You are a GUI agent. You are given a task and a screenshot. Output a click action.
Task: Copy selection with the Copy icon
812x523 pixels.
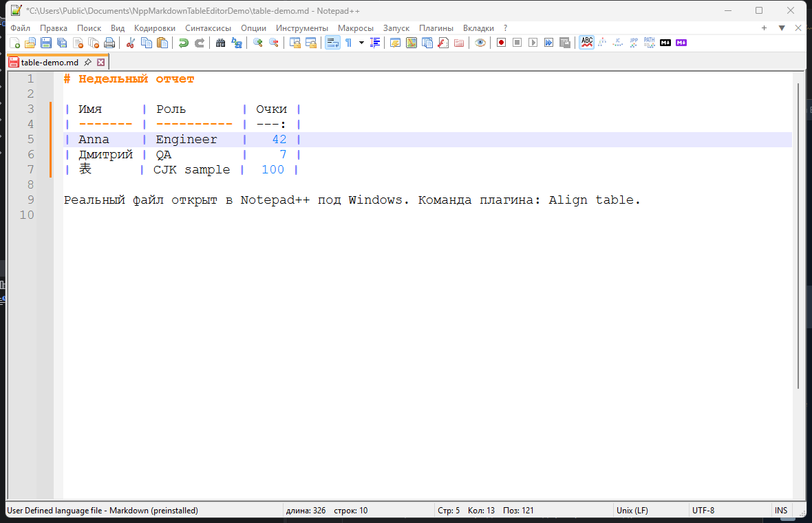pos(147,43)
